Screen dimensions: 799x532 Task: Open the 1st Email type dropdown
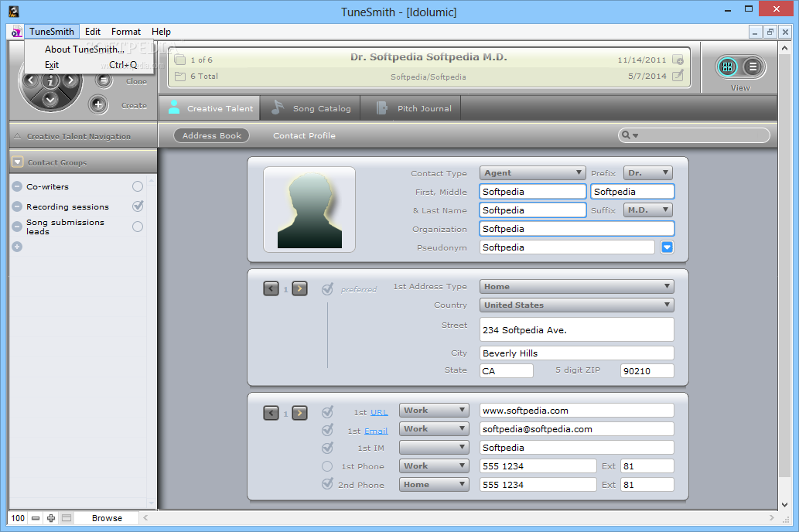tap(434, 428)
